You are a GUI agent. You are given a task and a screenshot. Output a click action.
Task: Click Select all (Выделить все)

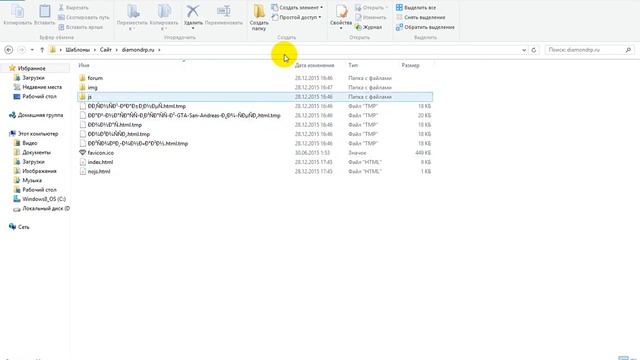click(x=416, y=8)
